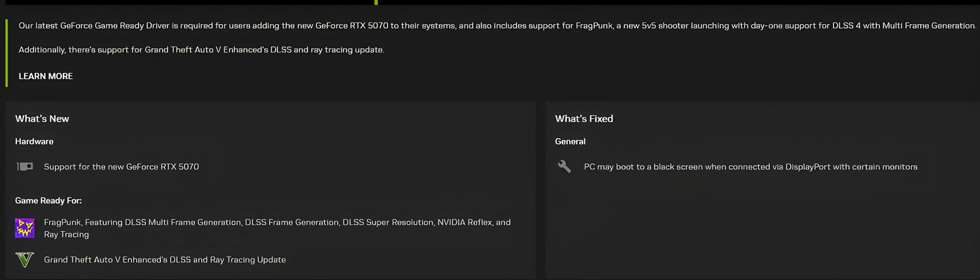The height and width of the screenshot is (280, 980).
Task: Select the Game Ready For: subheading
Action: (x=48, y=201)
